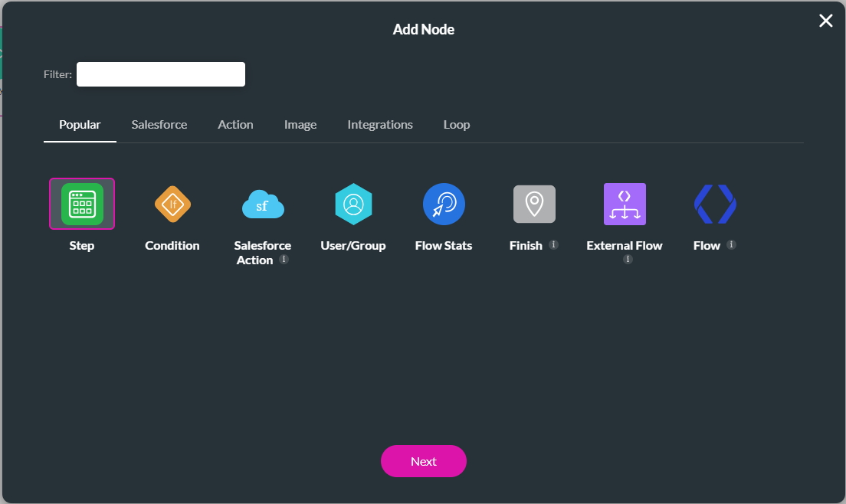
Task: Open info for External Flow node
Action: (x=628, y=259)
